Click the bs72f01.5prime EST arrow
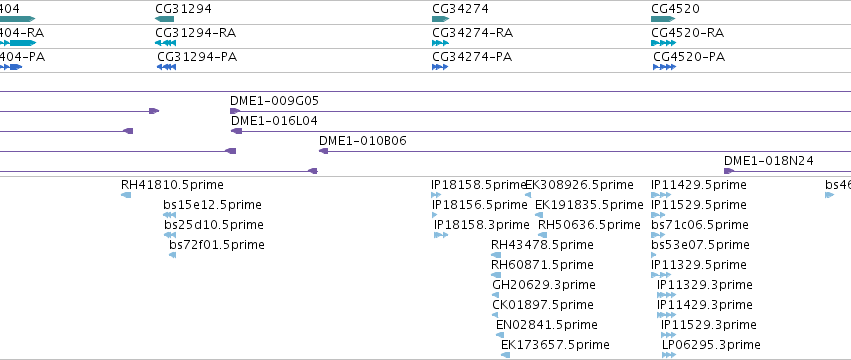This screenshot has height=360, width=851. 173,255
